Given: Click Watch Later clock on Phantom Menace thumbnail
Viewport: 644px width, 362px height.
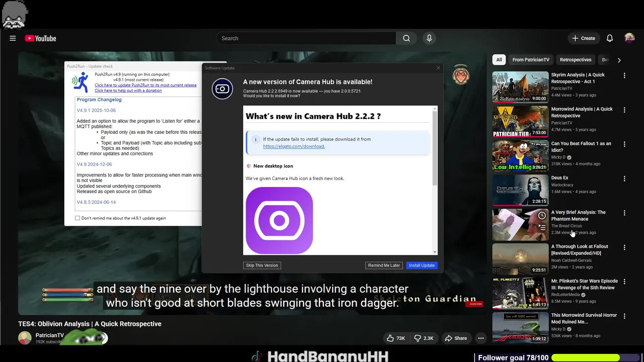Looking at the screenshot, I should pos(542,216).
